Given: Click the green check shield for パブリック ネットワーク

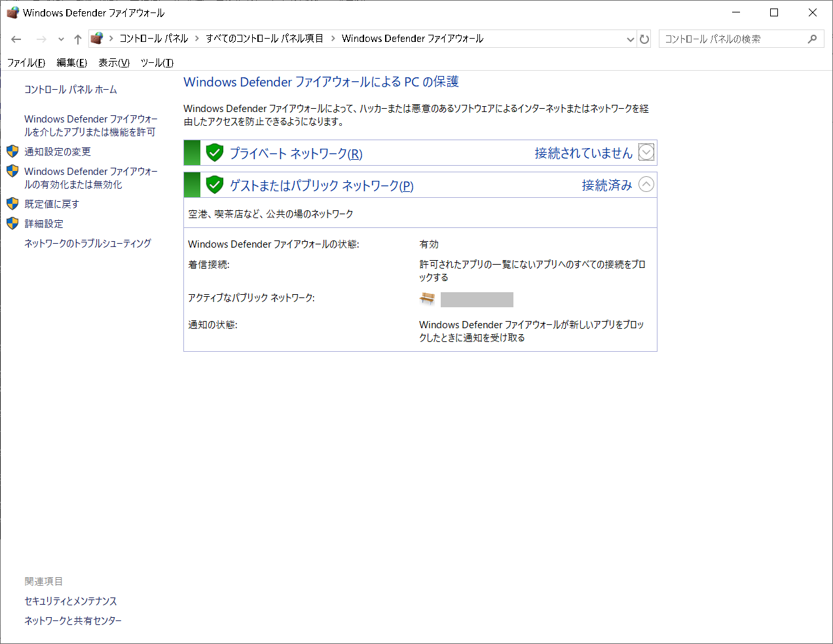Looking at the screenshot, I should [215, 185].
